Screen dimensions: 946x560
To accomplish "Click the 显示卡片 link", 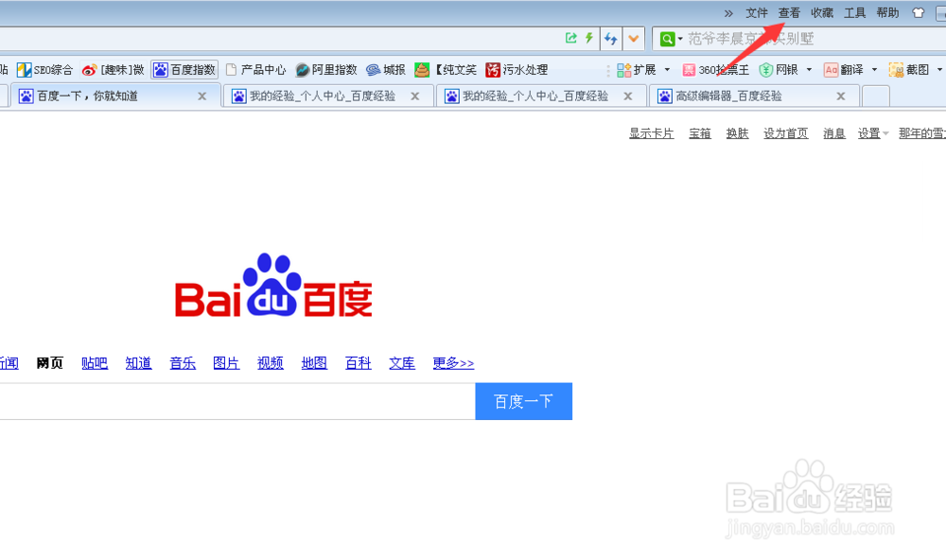I will tap(652, 133).
